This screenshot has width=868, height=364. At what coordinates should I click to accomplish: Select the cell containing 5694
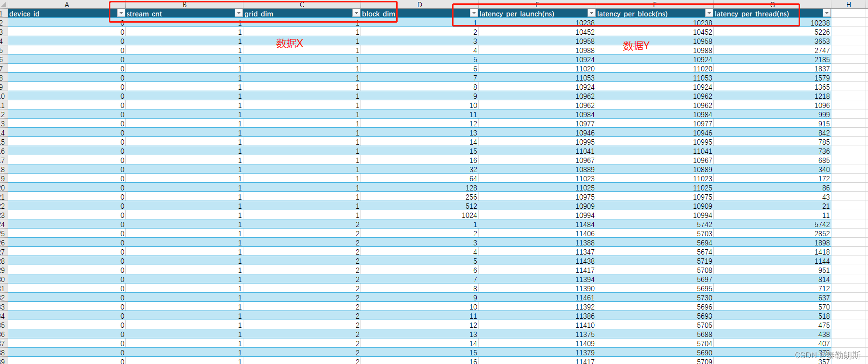point(654,243)
